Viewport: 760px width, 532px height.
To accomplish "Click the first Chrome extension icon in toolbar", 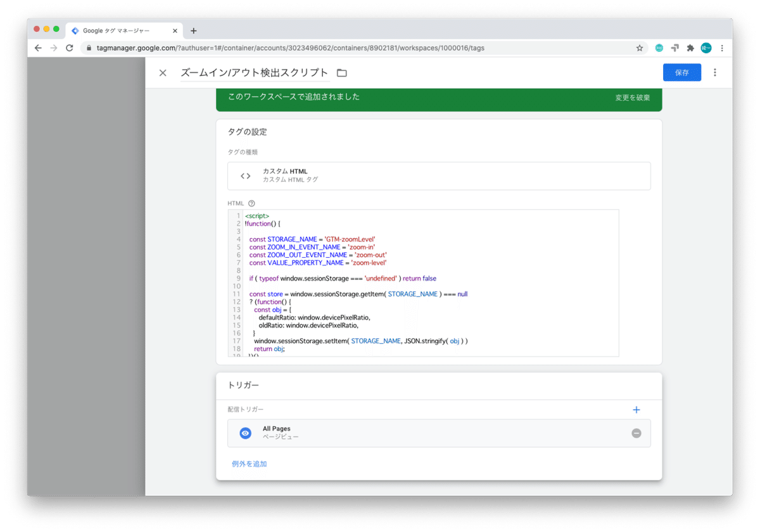I will 659,48.
